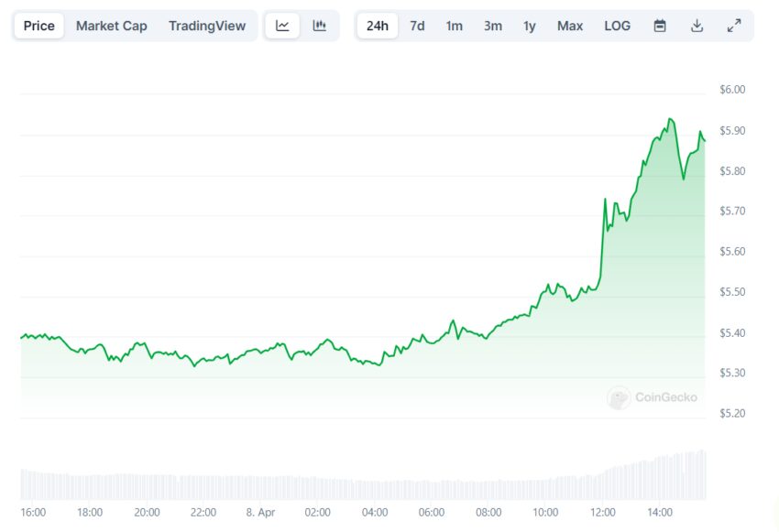Expand chart to fullscreen
This screenshot has width=779, height=532.
click(x=734, y=26)
